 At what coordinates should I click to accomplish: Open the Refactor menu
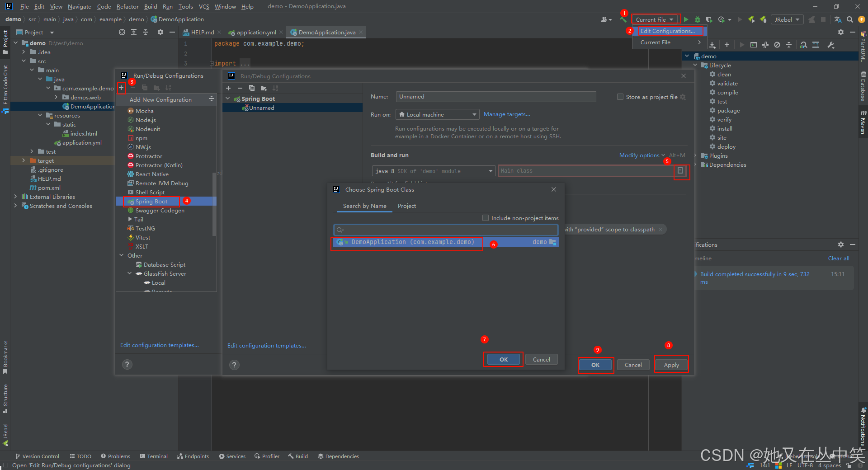point(127,6)
